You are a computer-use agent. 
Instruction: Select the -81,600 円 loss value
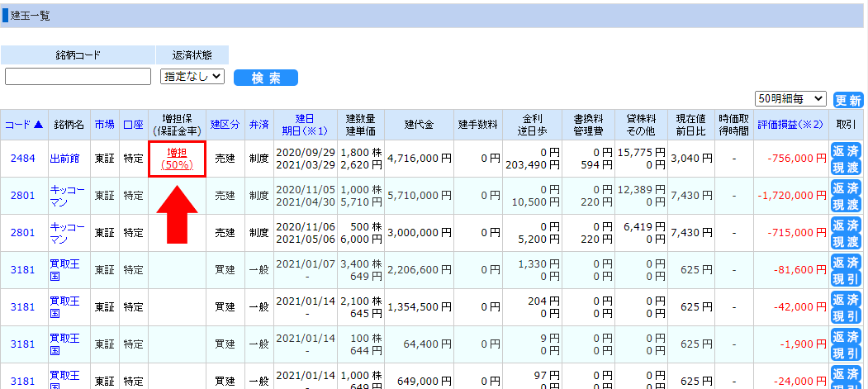coord(799,270)
